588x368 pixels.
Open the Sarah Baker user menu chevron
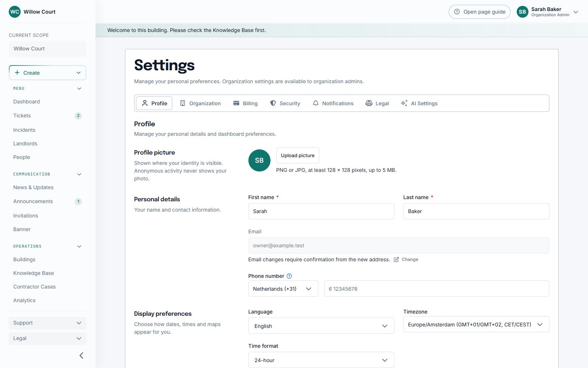(x=576, y=12)
